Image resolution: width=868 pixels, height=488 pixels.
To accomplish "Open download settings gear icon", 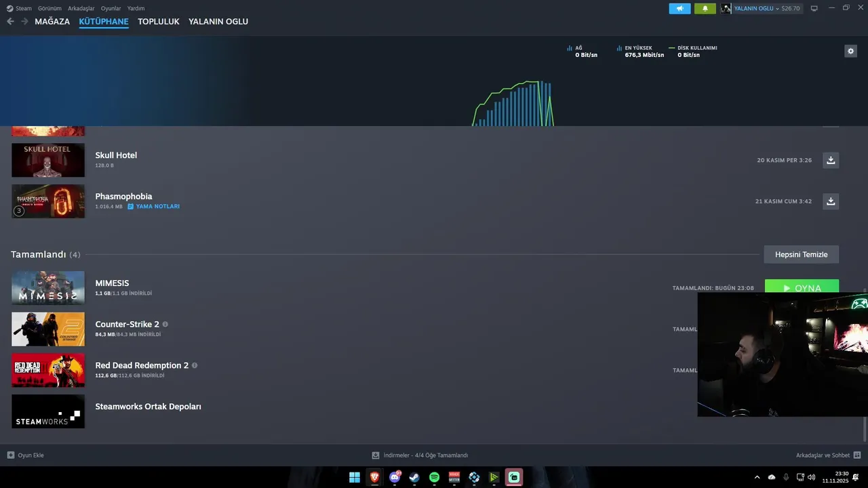I will tap(850, 51).
